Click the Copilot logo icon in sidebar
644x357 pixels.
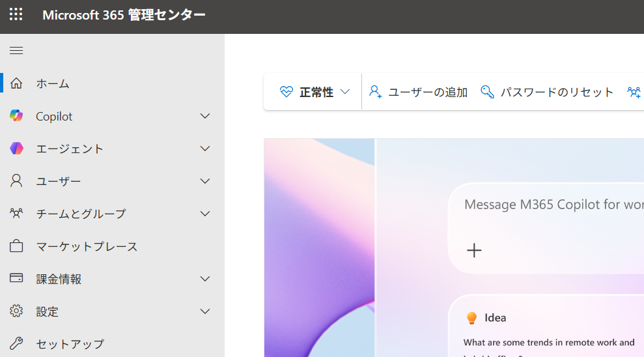[16, 116]
